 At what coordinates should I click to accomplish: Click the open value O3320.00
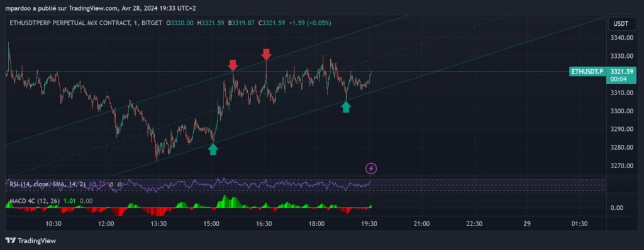pyautogui.click(x=179, y=23)
